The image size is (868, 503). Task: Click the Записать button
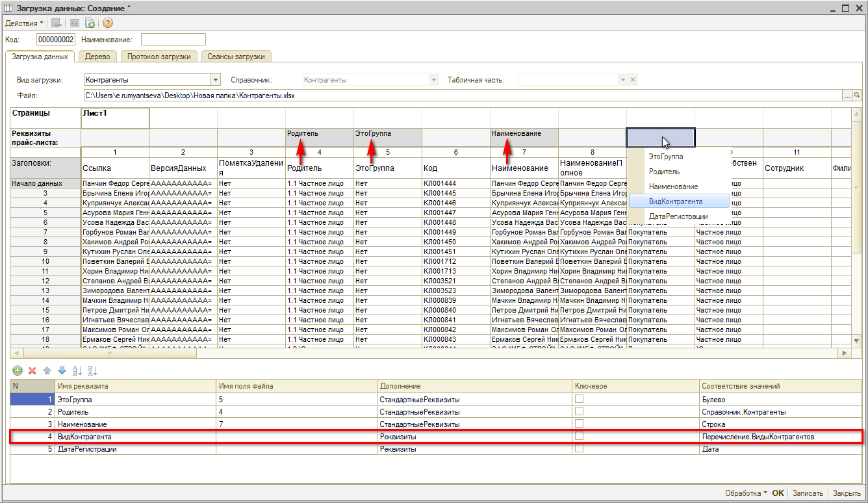(808, 493)
